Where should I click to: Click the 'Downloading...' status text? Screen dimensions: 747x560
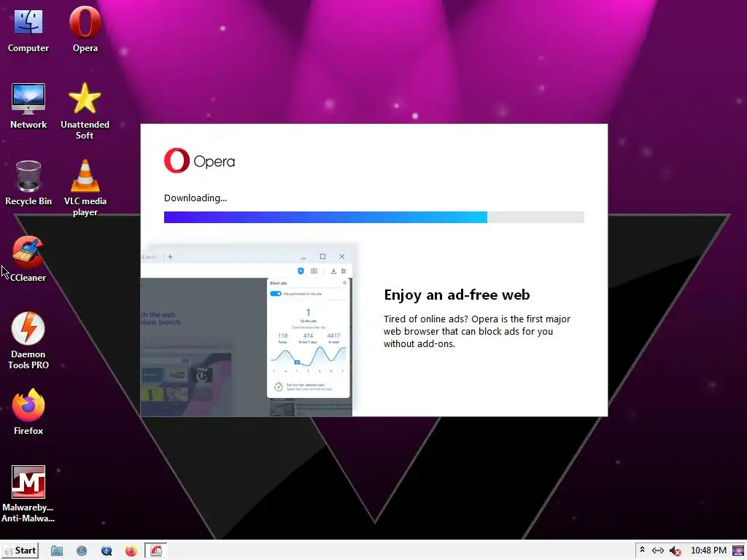(196, 198)
